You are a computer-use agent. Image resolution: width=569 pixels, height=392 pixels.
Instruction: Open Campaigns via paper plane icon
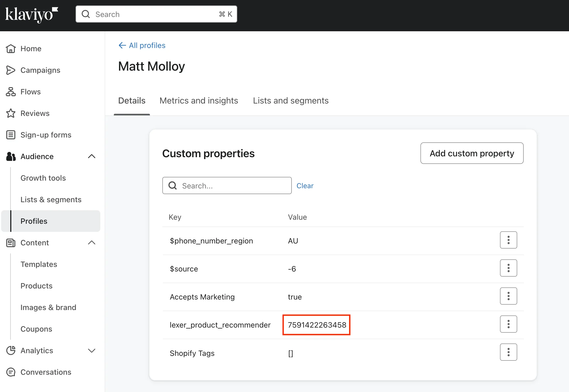[x=11, y=70]
